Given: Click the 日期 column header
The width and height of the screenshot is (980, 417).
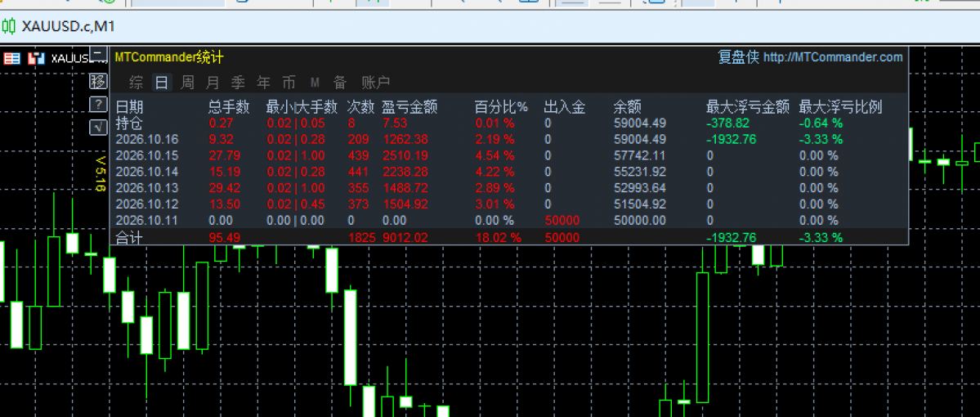Looking at the screenshot, I should coord(129,108).
